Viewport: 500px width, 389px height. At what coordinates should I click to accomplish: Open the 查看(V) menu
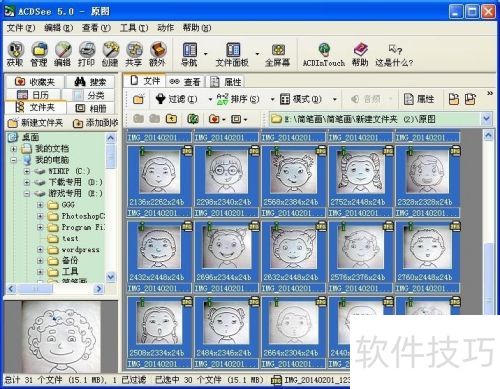[96, 28]
